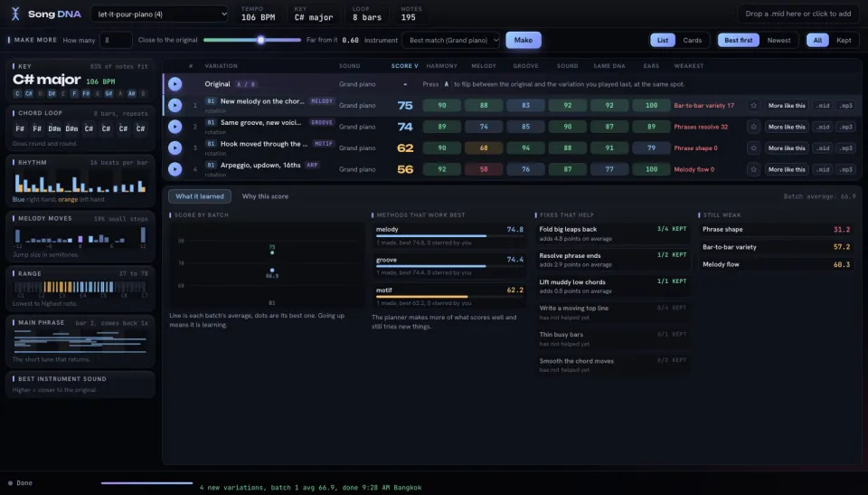Click More like this for Same groove row

point(787,127)
